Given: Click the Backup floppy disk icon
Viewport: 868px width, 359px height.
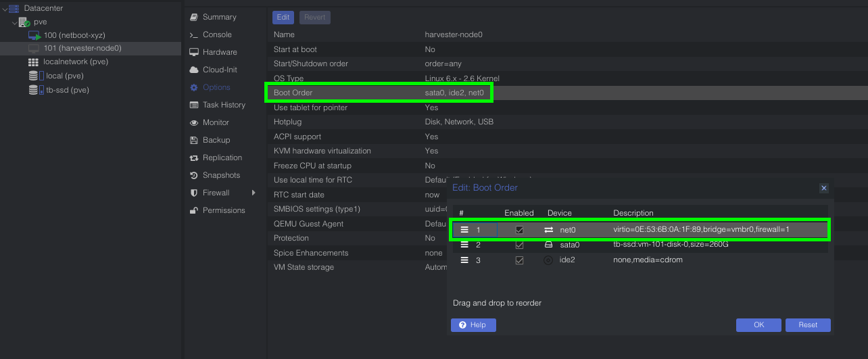Looking at the screenshot, I should (194, 140).
